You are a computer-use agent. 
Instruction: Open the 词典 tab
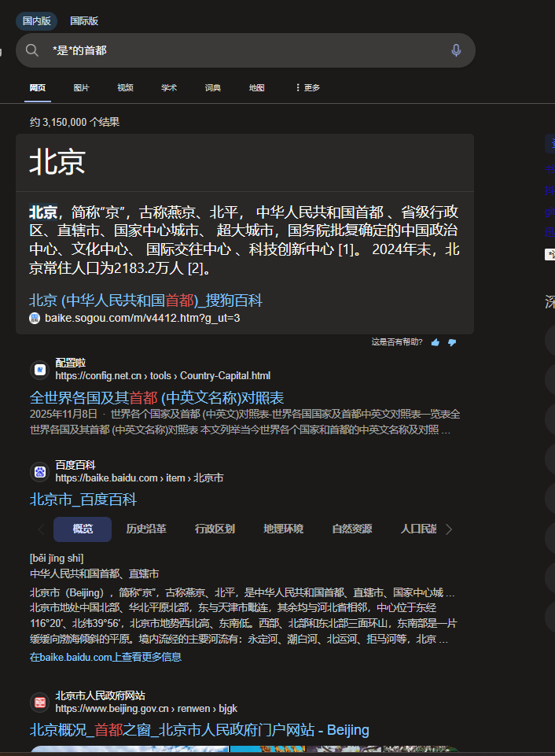click(213, 88)
